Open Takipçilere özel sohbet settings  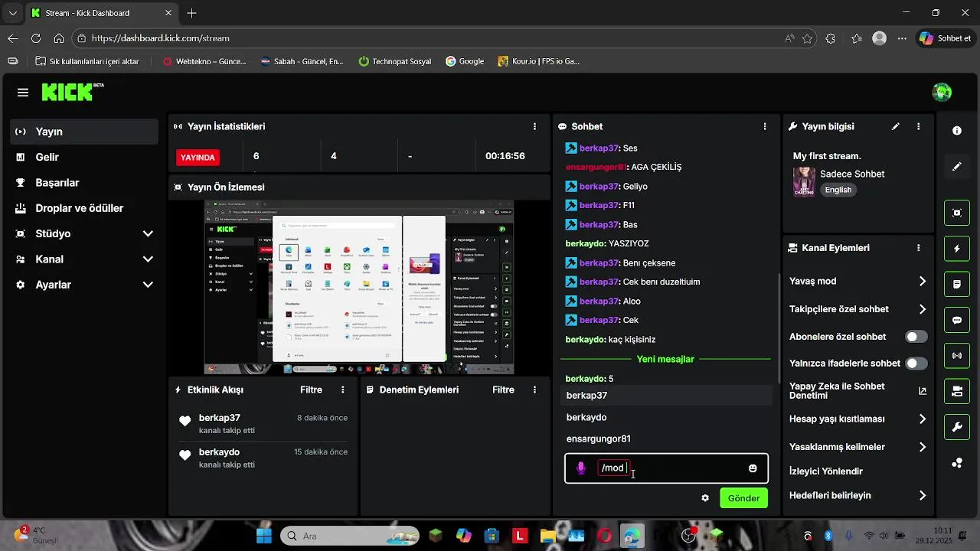(x=858, y=309)
